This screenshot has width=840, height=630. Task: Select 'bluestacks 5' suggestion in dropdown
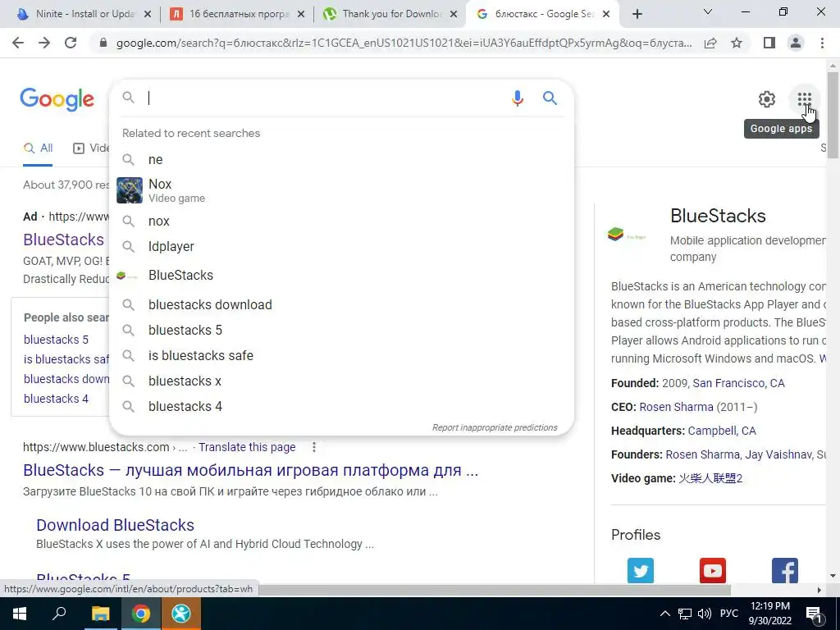(x=341, y=330)
